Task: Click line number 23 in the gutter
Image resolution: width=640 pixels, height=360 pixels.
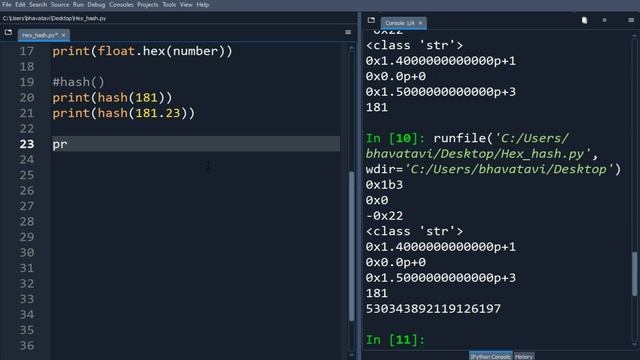Action: pyautogui.click(x=27, y=144)
